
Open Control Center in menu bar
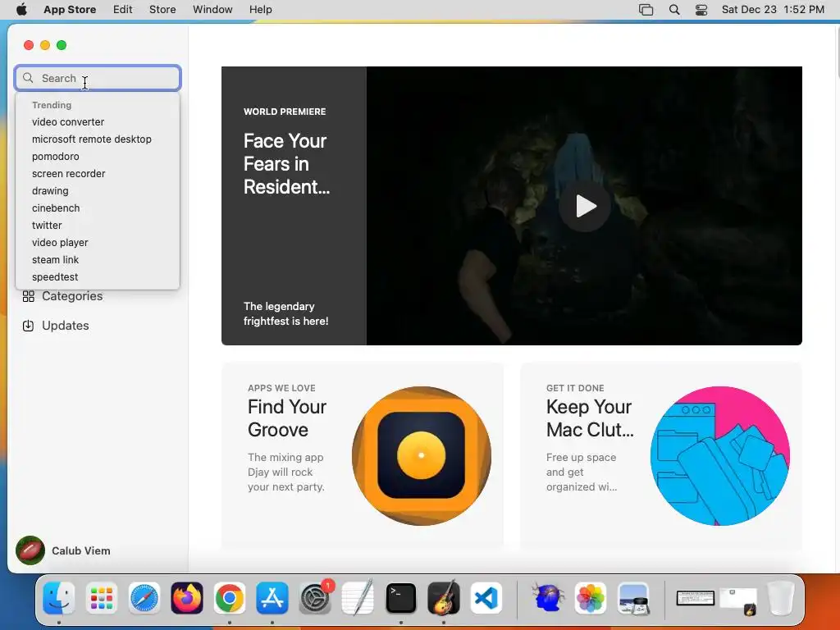pyautogui.click(x=701, y=10)
